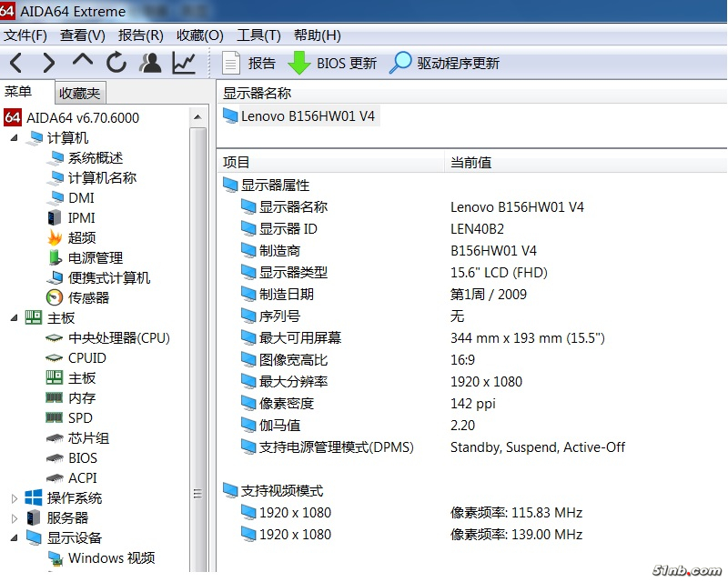Collapse the 计算机 tree node
Screen dimensions: 728x582
[x=14, y=138]
